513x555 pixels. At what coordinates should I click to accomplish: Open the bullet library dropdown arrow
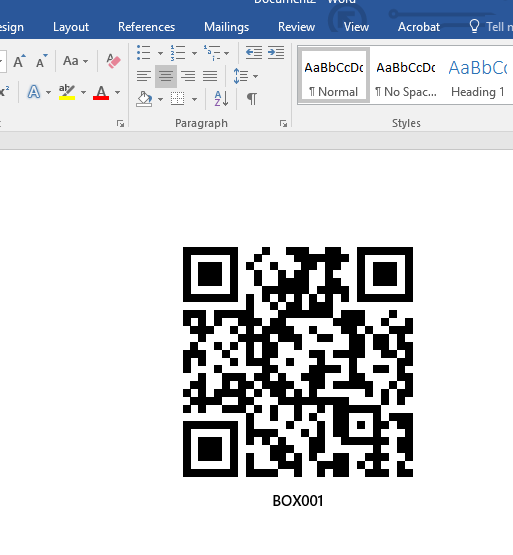point(160,53)
